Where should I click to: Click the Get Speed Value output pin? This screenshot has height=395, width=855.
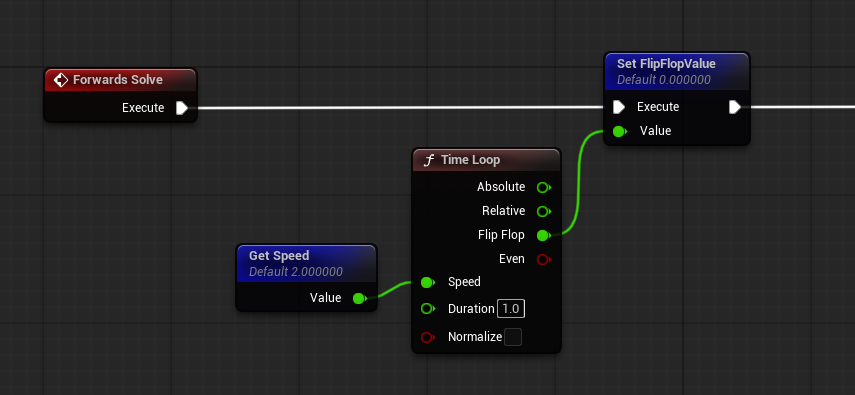tap(359, 298)
